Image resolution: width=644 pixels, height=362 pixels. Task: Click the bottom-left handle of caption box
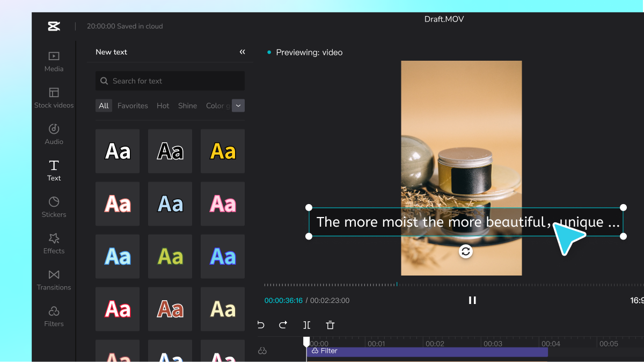pyautogui.click(x=309, y=236)
